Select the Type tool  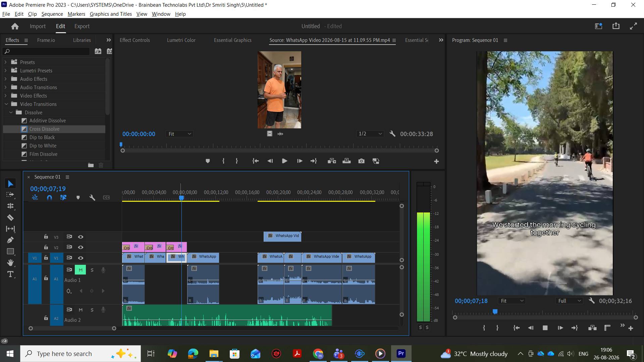click(10, 274)
